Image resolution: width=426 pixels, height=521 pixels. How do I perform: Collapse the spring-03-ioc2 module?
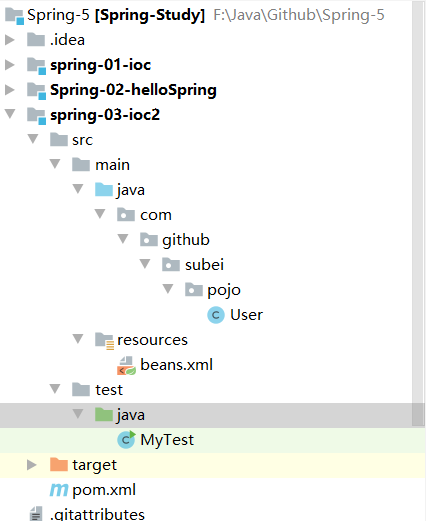[10, 114]
